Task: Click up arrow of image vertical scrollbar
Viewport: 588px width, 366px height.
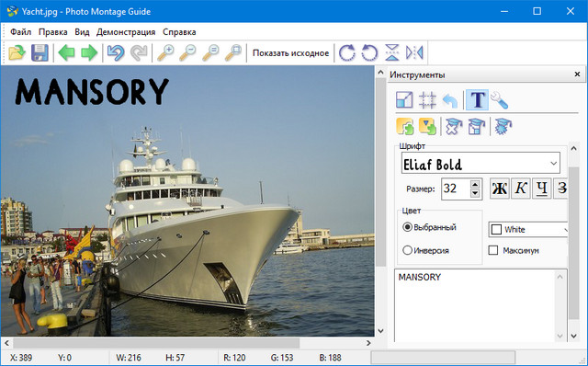Action: (380, 72)
